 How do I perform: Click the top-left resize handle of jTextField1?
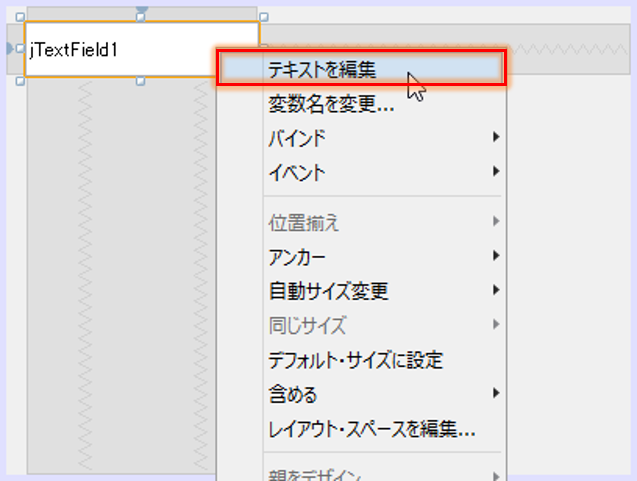pos(20,17)
